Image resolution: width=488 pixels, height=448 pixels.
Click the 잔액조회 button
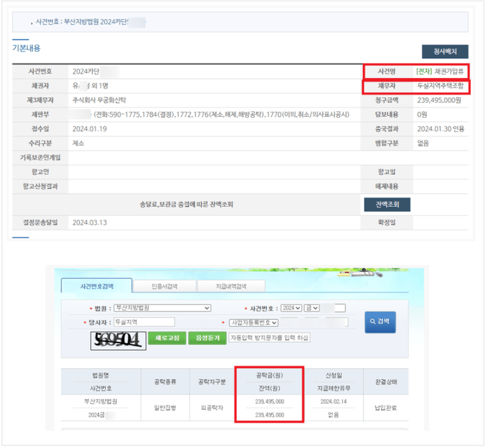click(387, 205)
